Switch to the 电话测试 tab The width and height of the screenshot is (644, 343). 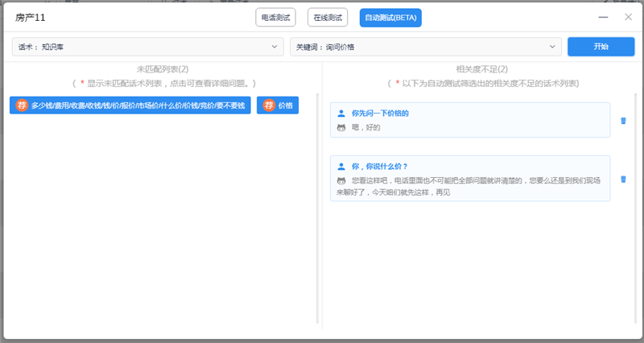(x=275, y=17)
